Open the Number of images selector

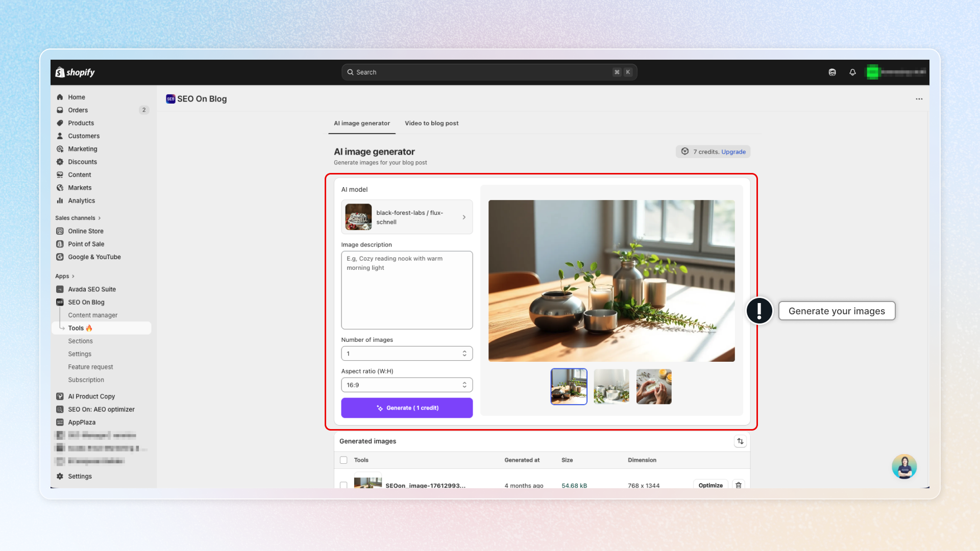406,354
